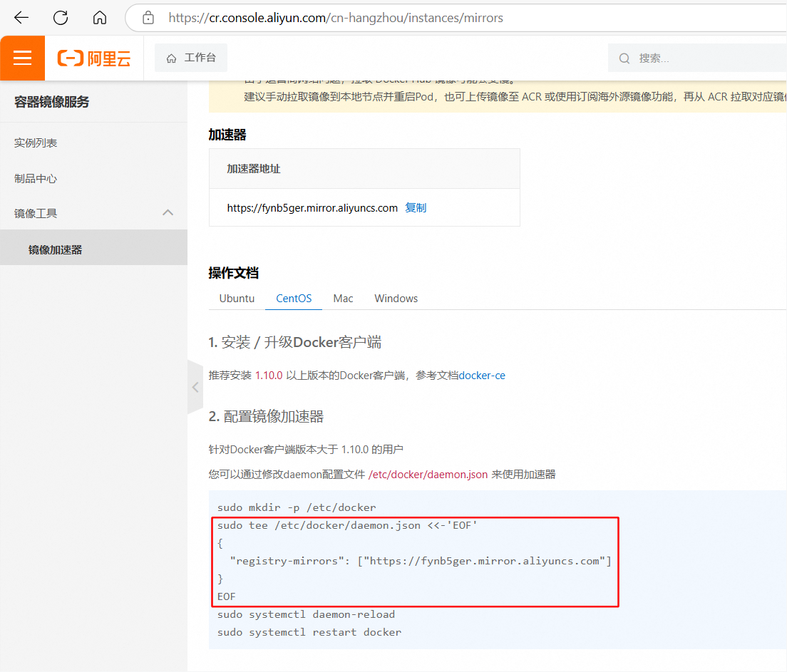This screenshot has height=672, width=787.
Task: Collapse sidebar with the left arrow handle
Action: tap(195, 387)
